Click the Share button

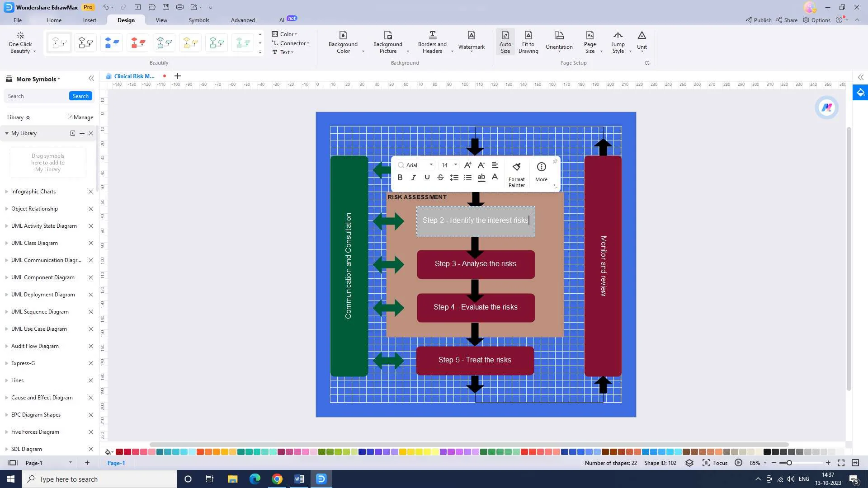click(x=788, y=20)
